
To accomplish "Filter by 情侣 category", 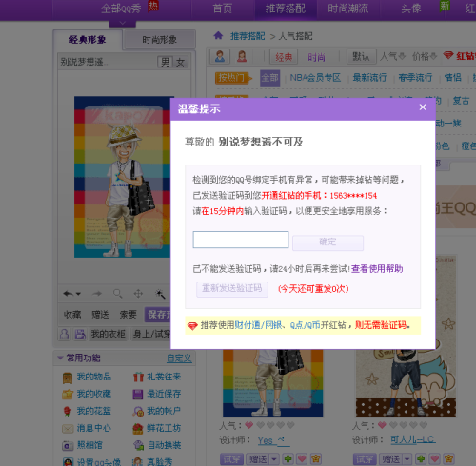I will 453,78.
